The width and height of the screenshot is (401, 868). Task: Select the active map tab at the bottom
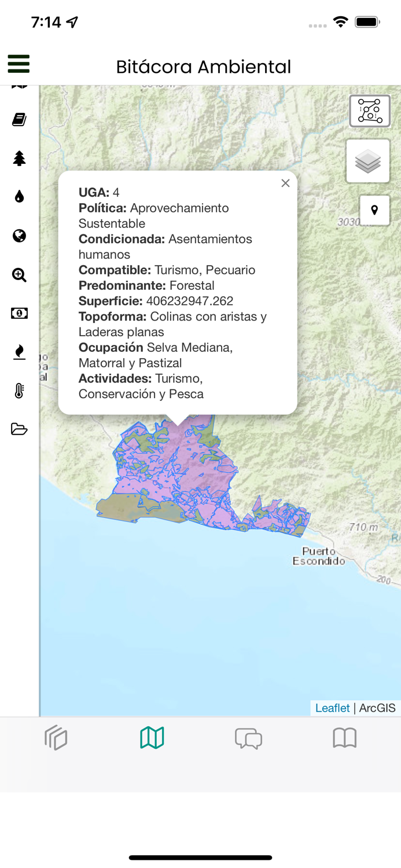click(x=152, y=738)
